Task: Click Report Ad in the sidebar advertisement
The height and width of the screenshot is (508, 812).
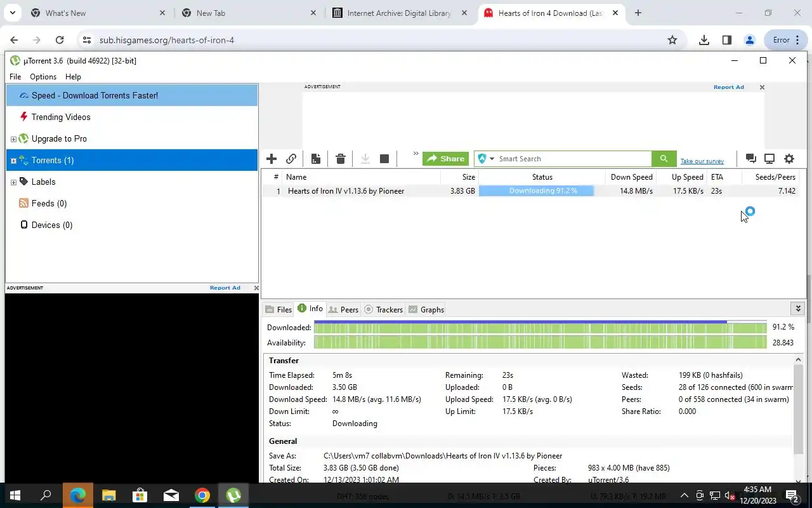Action: click(x=225, y=288)
